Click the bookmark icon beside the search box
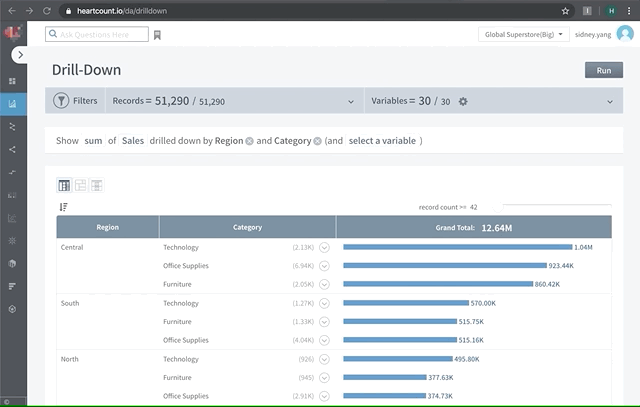640x407 pixels. [x=157, y=35]
